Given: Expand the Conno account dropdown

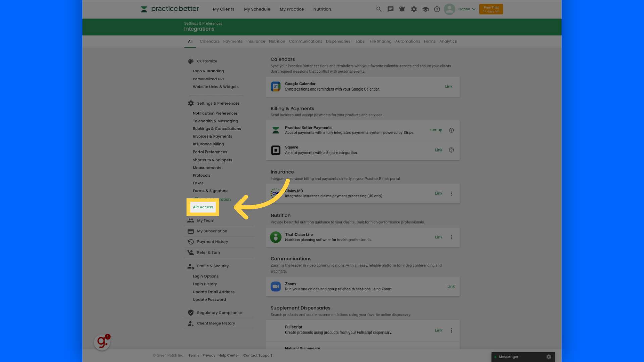Looking at the screenshot, I should click(467, 9).
